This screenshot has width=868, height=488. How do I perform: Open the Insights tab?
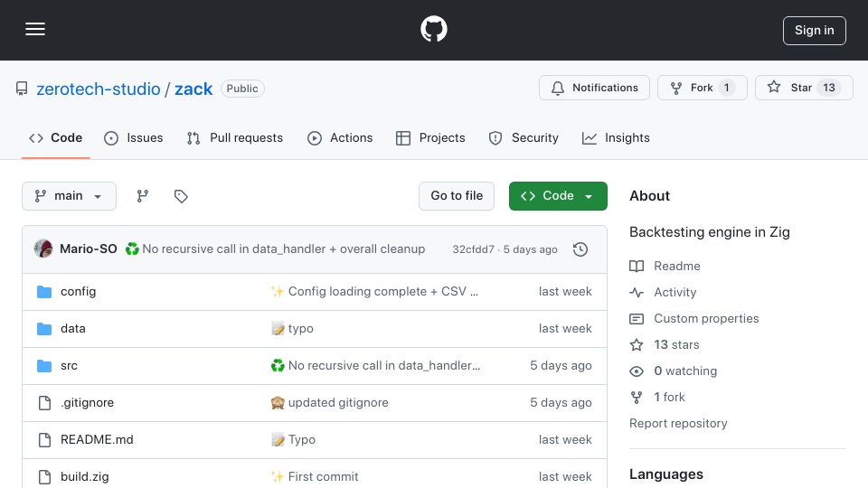(x=616, y=137)
